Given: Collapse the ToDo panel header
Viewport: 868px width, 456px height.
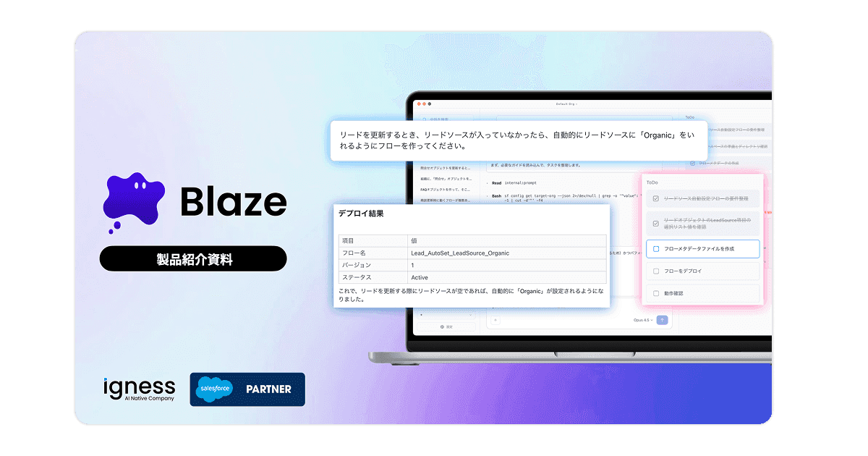Looking at the screenshot, I should coord(652,182).
